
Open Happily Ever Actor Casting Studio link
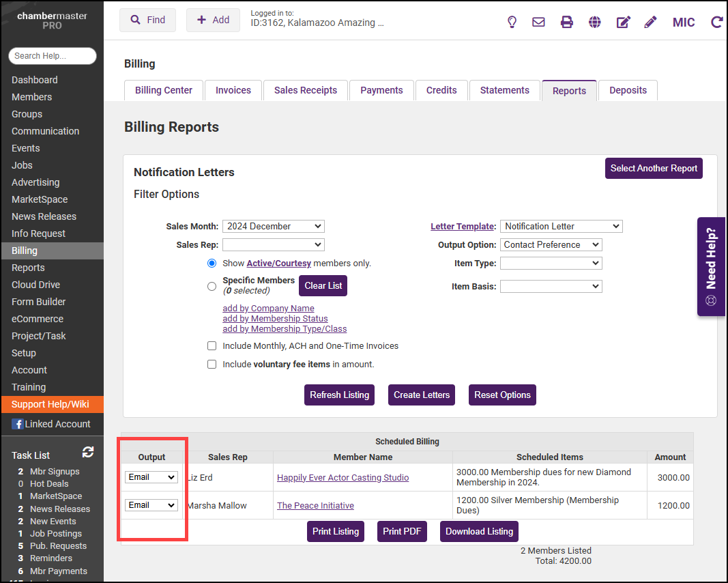click(x=343, y=477)
